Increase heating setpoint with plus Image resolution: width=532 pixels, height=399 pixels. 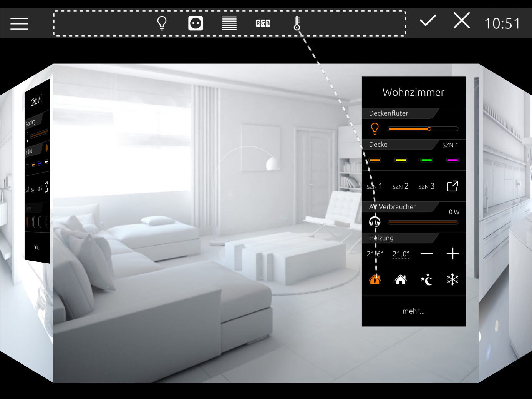pyautogui.click(x=453, y=254)
